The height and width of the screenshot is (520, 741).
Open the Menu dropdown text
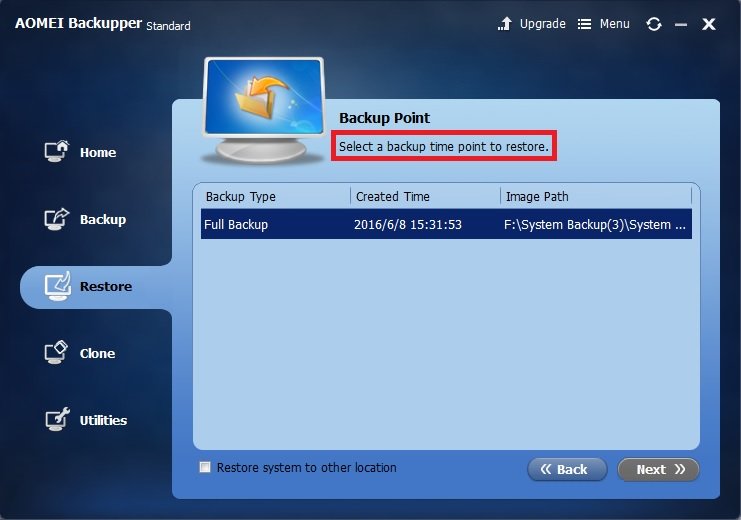614,24
